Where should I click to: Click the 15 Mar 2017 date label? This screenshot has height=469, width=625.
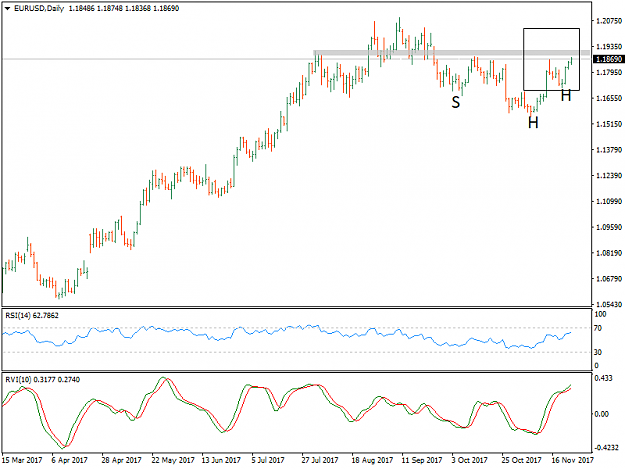[22, 461]
